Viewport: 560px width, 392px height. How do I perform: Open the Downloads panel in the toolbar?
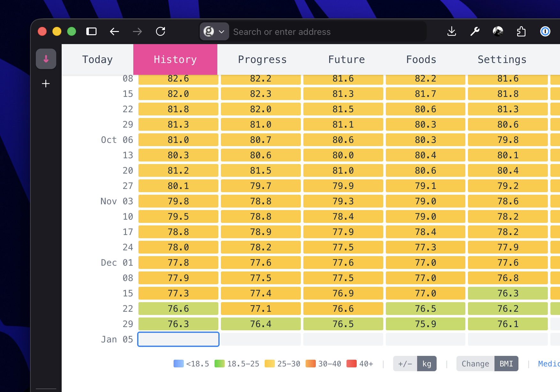451,31
